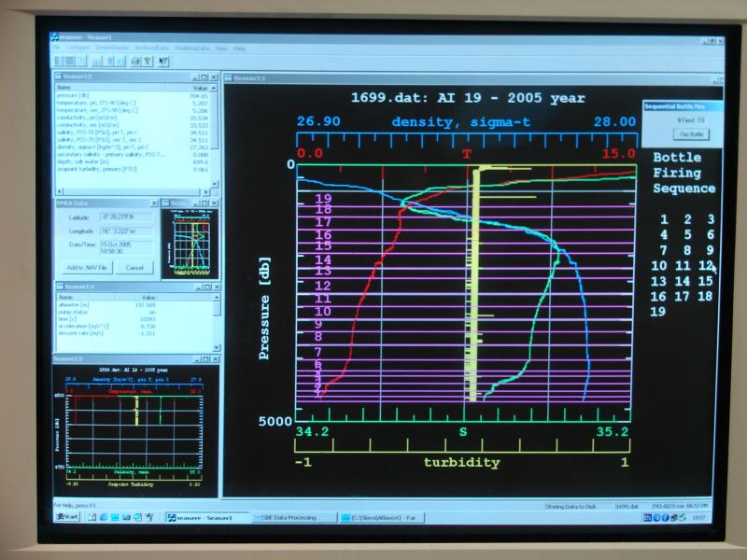Click the Print icon in the toolbar
The width and height of the screenshot is (747, 560).
[135, 61]
